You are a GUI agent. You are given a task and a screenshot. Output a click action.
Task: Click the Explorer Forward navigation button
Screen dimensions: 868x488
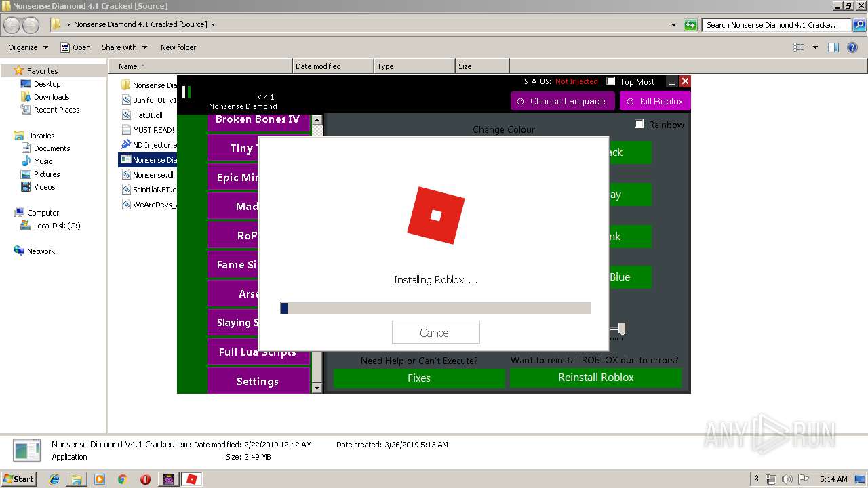tap(31, 25)
